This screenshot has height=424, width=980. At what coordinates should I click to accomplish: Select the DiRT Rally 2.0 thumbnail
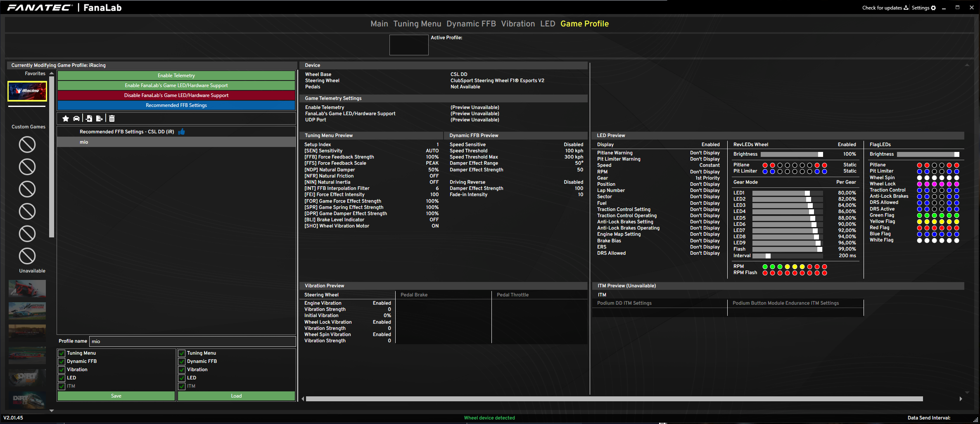click(x=27, y=400)
